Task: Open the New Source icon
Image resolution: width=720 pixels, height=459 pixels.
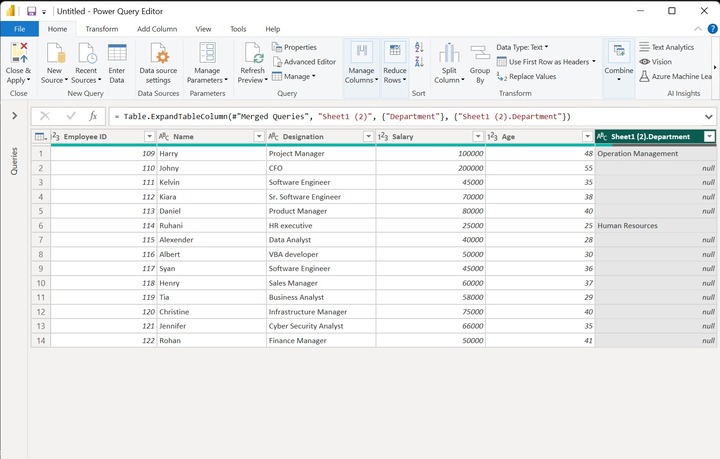Action: (54, 54)
